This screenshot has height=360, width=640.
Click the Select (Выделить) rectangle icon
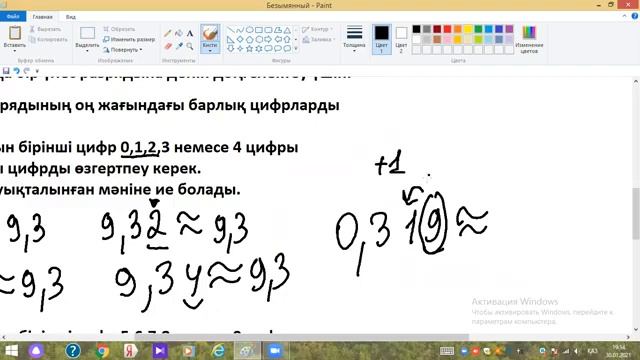[x=87, y=33]
